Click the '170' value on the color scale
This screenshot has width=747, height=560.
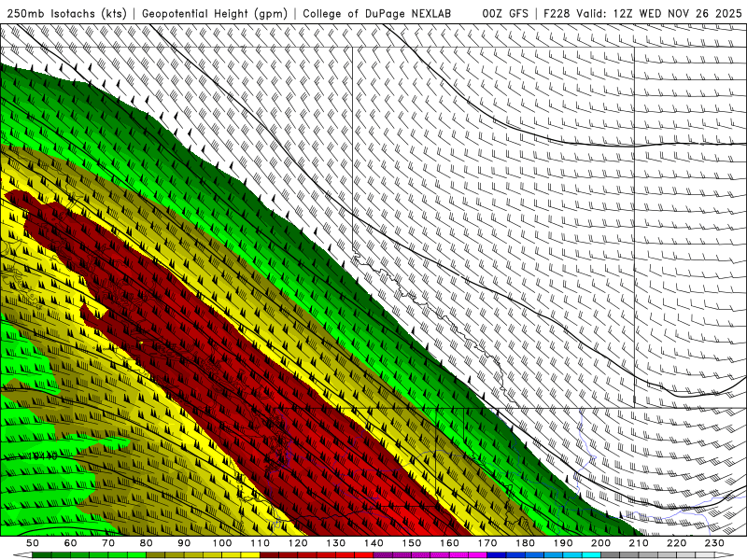(487, 543)
